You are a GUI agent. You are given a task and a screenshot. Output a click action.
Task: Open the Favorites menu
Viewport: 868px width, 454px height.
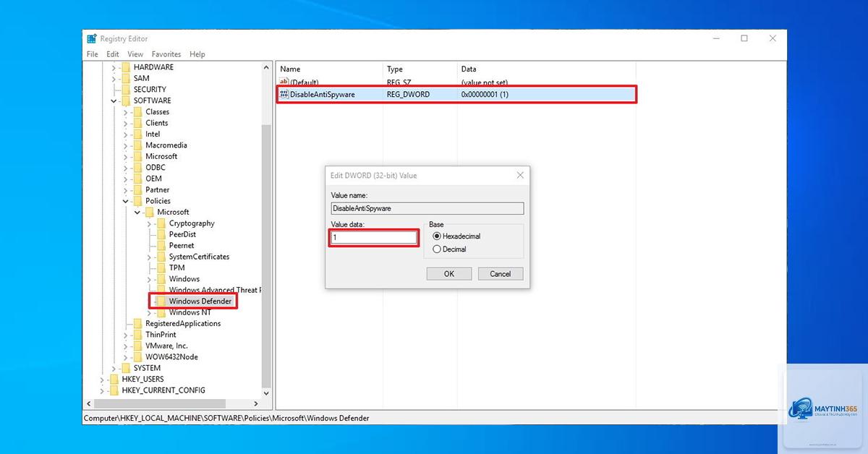pos(166,54)
